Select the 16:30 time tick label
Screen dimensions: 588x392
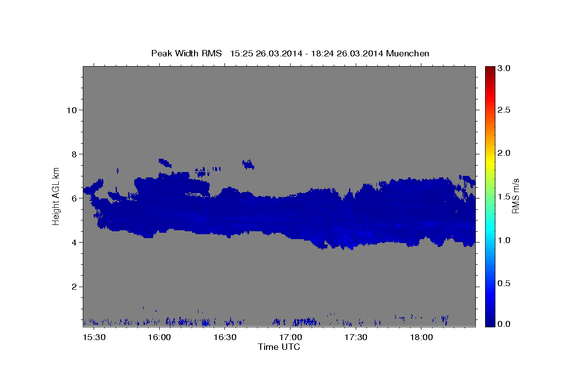coord(224,337)
